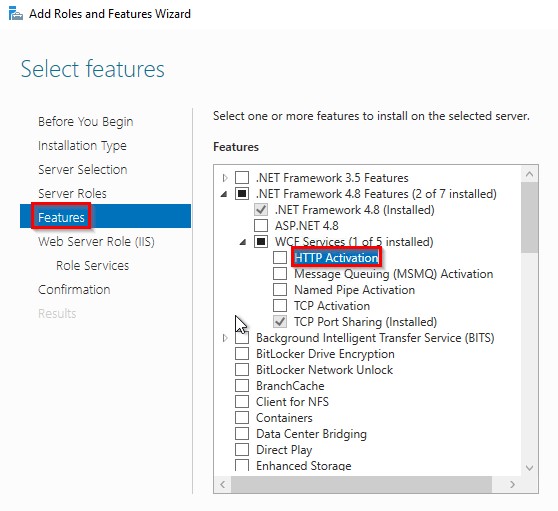This screenshot has width=558, height=511.
Task: Click the Add Roles and Features Wizard title icon
Action: 15,14
